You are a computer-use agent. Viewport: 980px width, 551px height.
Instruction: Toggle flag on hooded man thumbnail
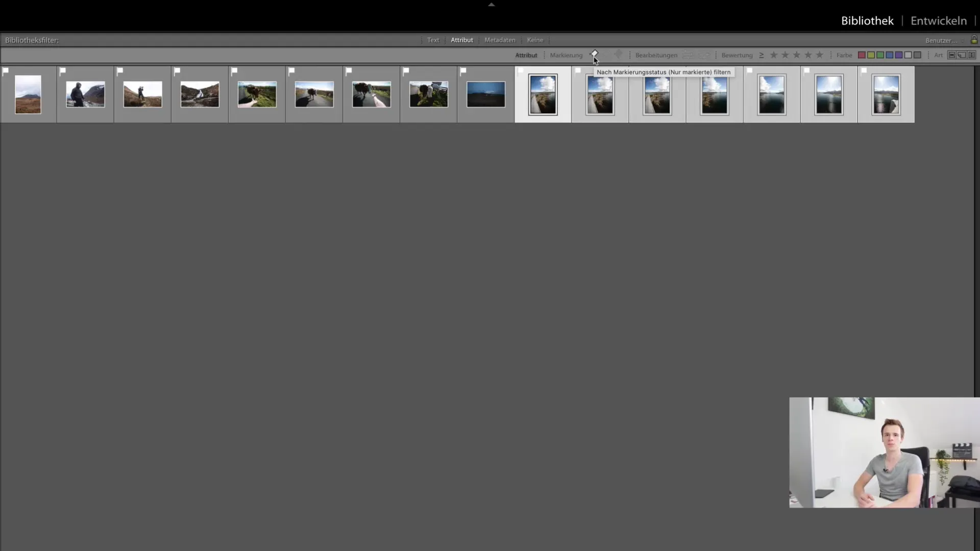coord(63,71)
